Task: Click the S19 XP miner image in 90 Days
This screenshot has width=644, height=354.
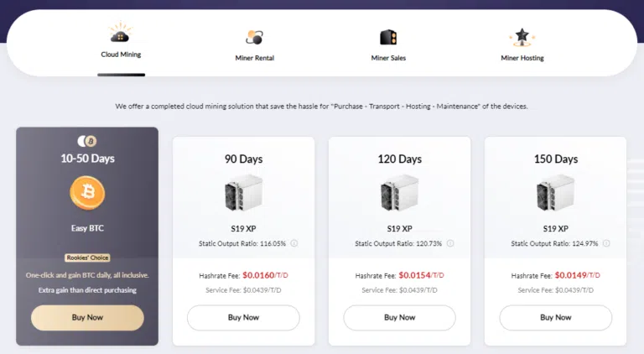Action: point(243,193)
